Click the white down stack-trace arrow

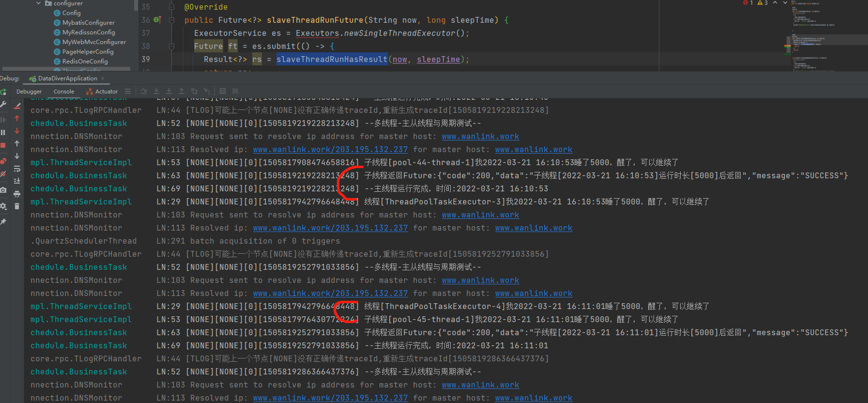(17, 156)
